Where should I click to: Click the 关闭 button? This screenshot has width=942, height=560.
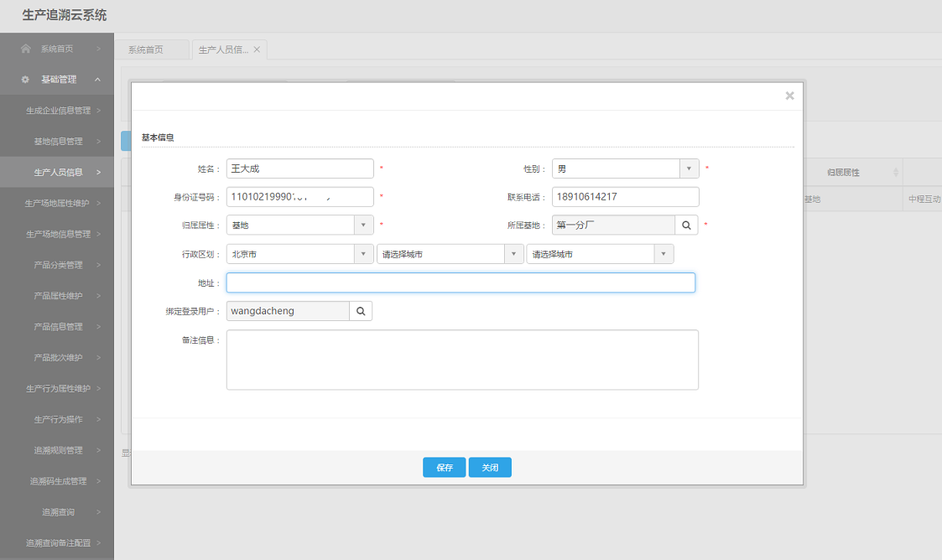[x=490, y=468]
